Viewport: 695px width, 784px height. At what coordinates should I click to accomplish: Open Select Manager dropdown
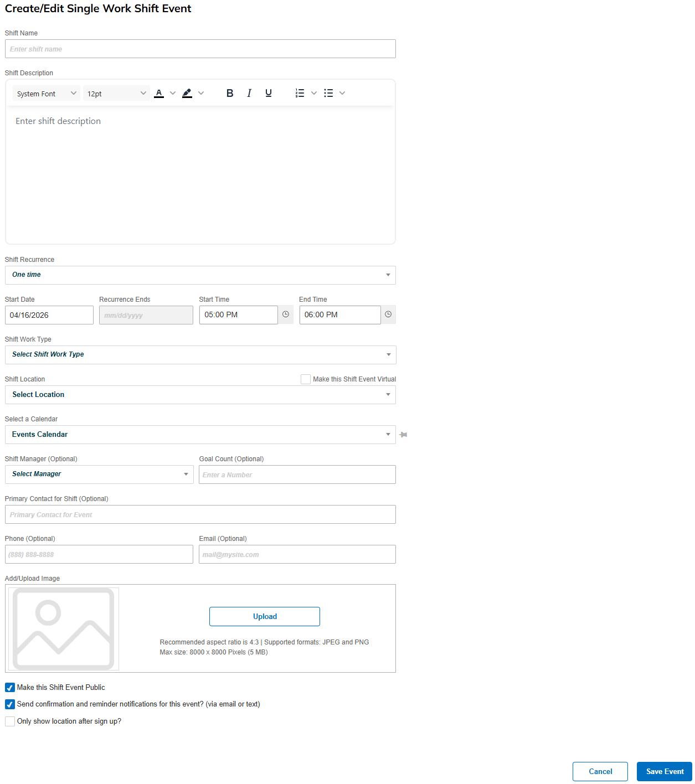[x=99, y=474]
